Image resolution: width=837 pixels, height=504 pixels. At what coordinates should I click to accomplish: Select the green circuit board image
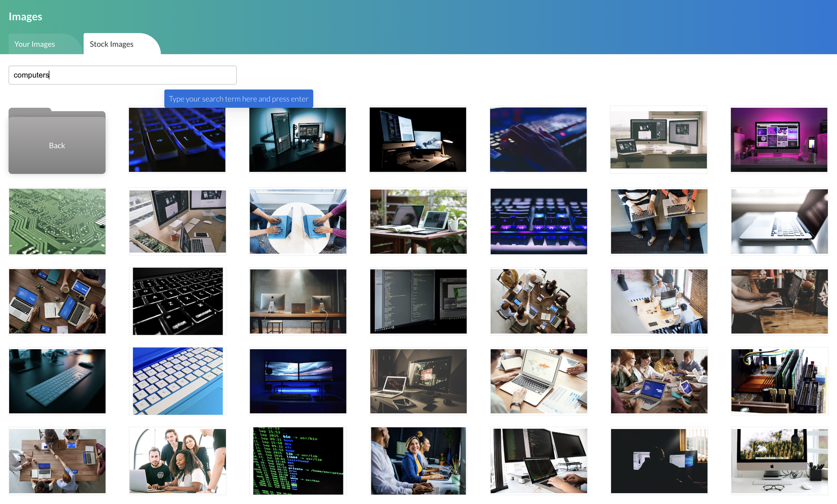click(x=57, y=221)
